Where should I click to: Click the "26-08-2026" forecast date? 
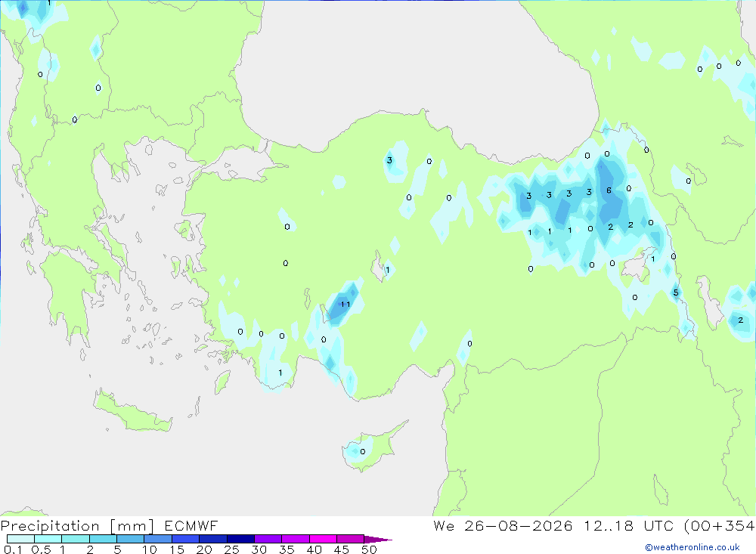tap(519, 526)
